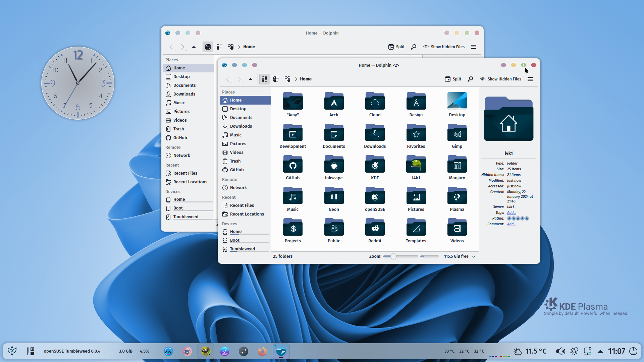
Task: Switch to details view mode in Dolphin <2>
Action: pyautogui.click(x=287, y=79)
